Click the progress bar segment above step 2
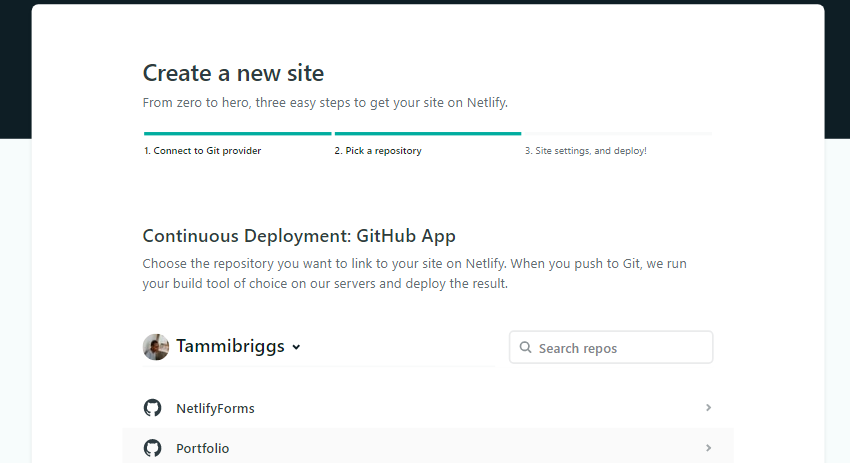 (428, 133)
